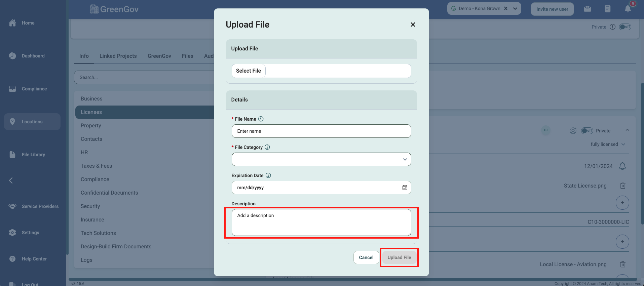Click the Select File button
This screenshot has width=644, height=286.
click(249, 71)
